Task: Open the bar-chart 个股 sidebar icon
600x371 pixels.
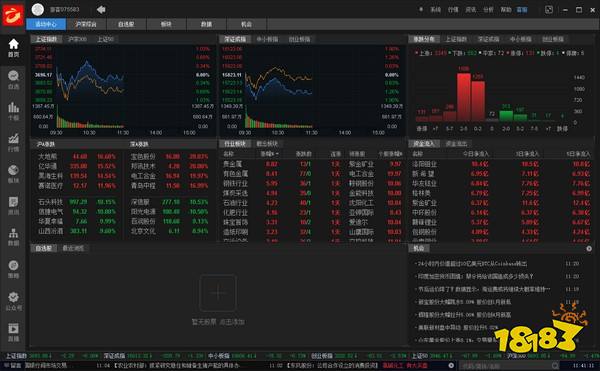Action: (x=13, y=111)
